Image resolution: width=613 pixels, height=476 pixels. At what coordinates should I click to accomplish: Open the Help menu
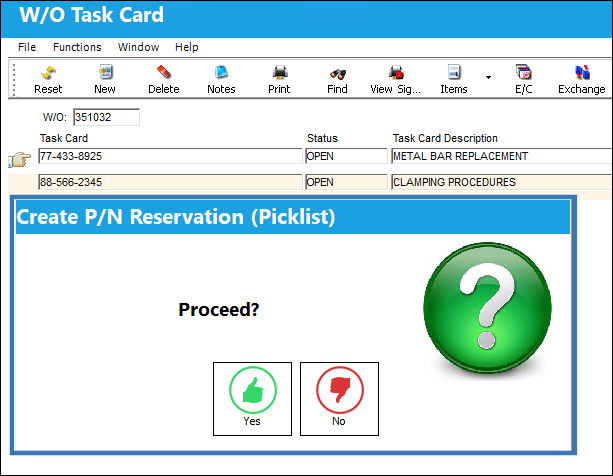186,47
